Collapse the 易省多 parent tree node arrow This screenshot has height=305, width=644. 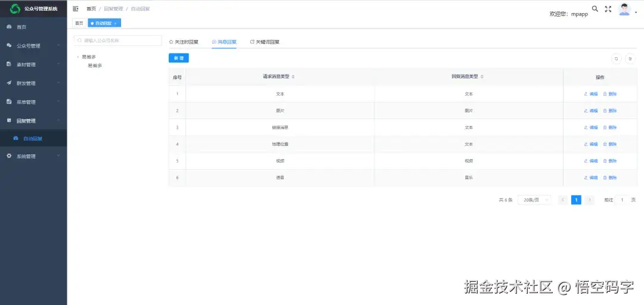point(78,57)
